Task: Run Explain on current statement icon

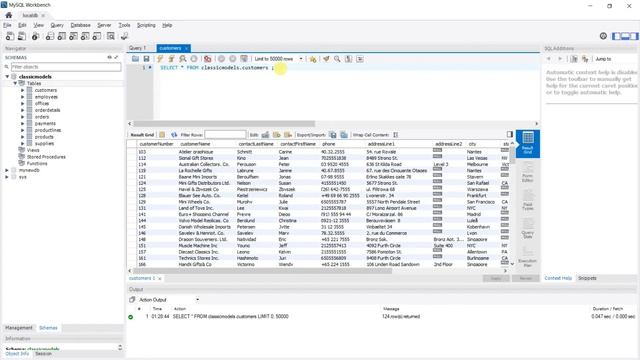Action: (x=182, y=59)
